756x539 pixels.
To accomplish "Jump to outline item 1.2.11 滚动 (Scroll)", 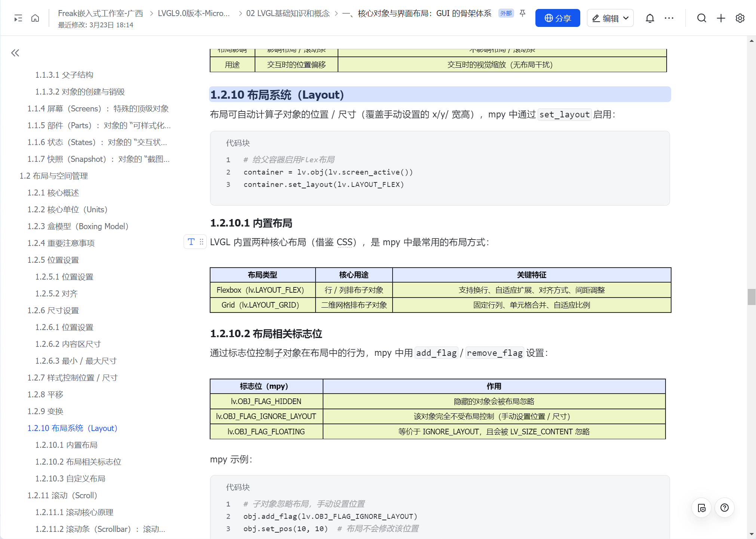I will [x=62, y=495].
